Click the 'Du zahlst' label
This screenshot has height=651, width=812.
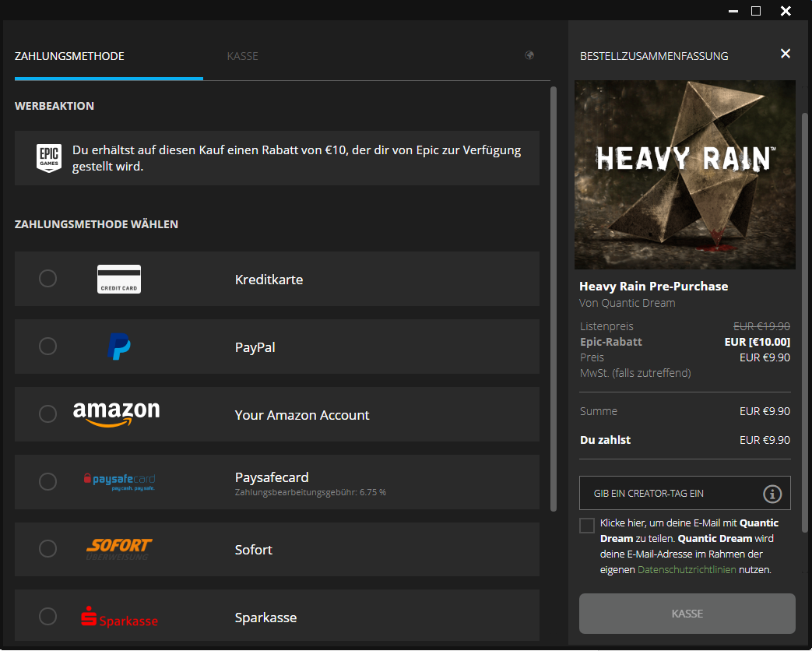point(606,440)
